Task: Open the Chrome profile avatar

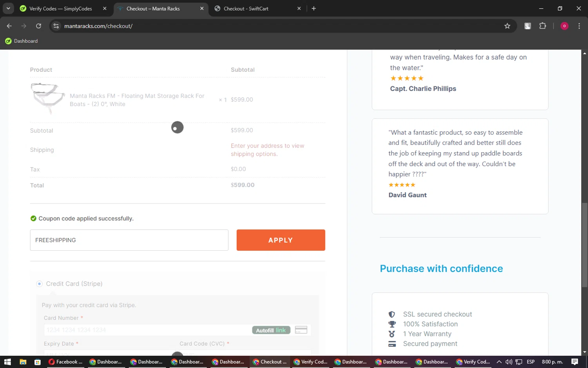Action: tap(564, 26)
